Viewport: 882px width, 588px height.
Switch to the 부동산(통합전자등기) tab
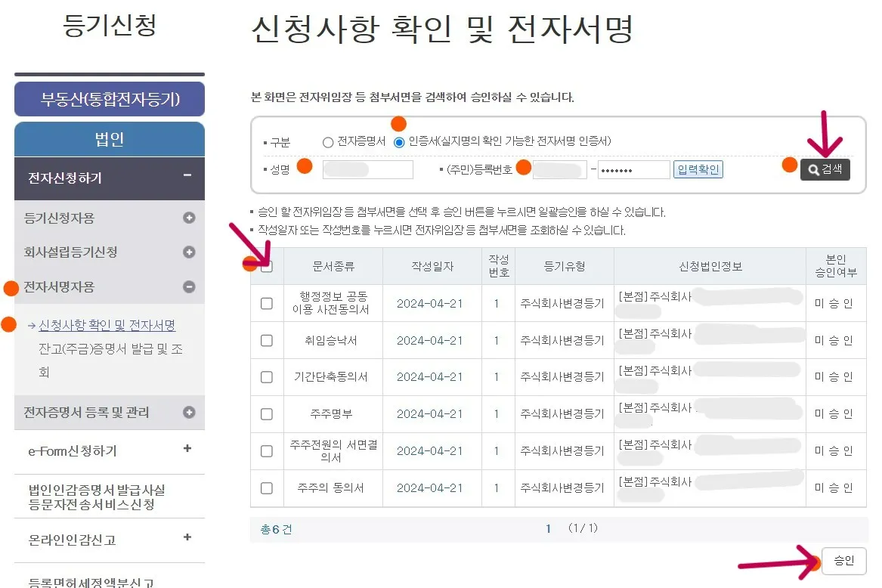click(109, 99)
